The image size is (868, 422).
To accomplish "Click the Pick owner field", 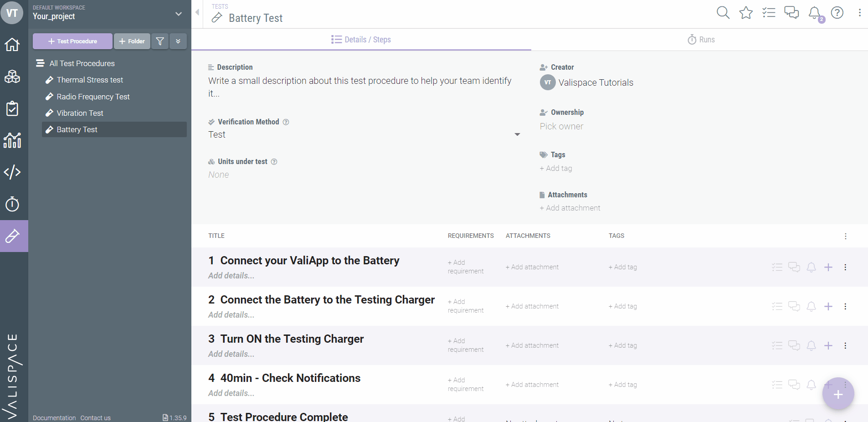I will click(561, 126).
